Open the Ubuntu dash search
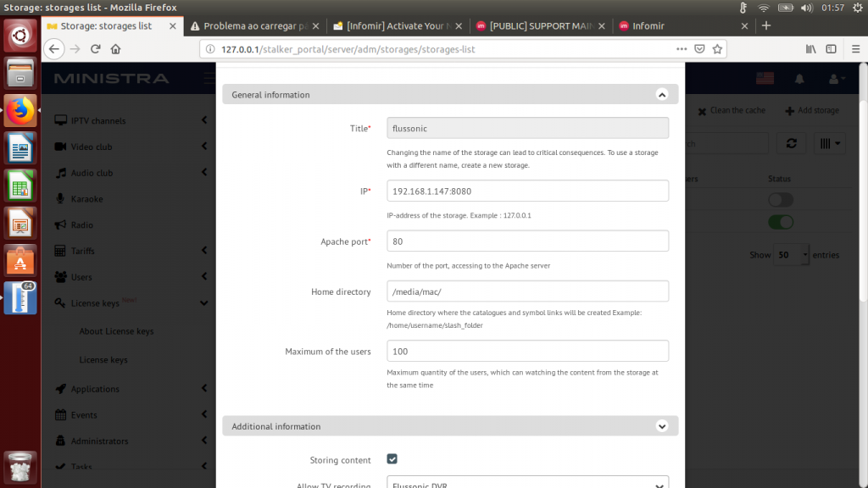 [x=20, y=36]
